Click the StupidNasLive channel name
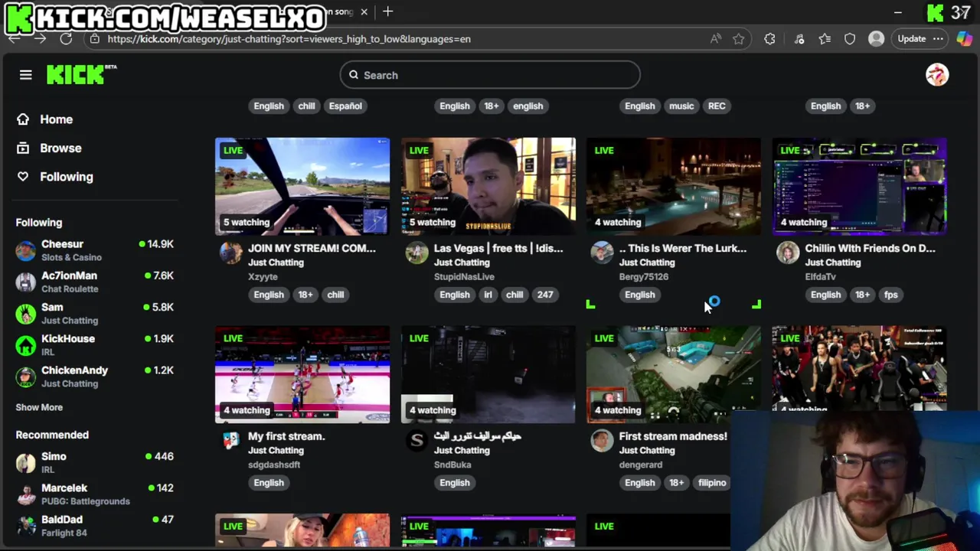Image resolution: width=980 pixels, height=551 pixels. [x=464, y=276]
